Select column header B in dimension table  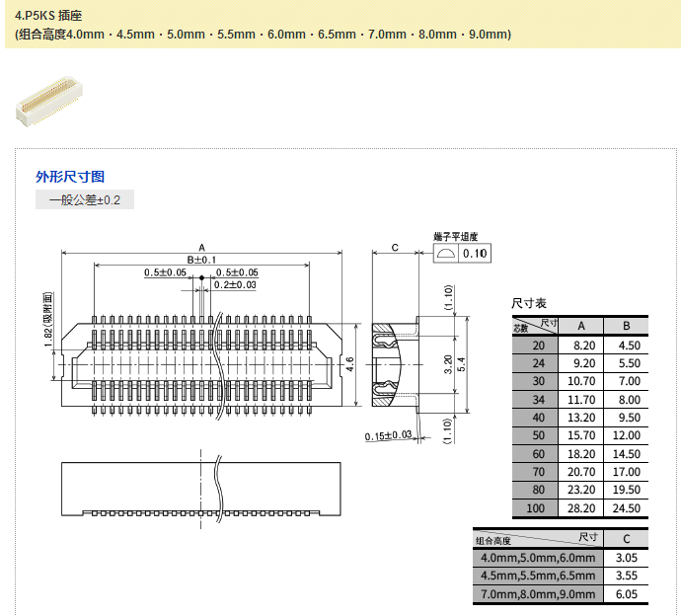coord(626,326)
